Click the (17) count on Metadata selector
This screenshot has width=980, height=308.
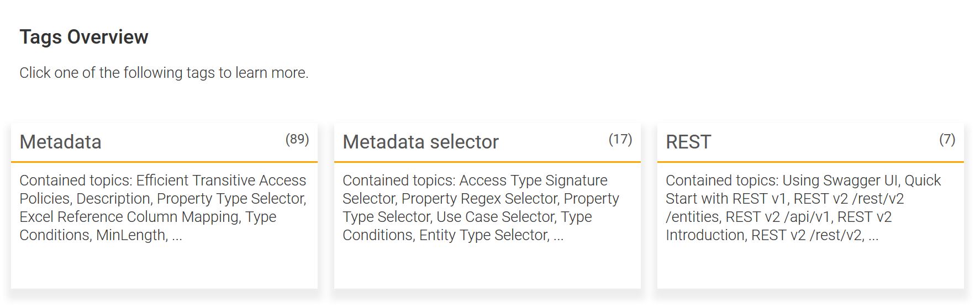[x=620, y=139]
